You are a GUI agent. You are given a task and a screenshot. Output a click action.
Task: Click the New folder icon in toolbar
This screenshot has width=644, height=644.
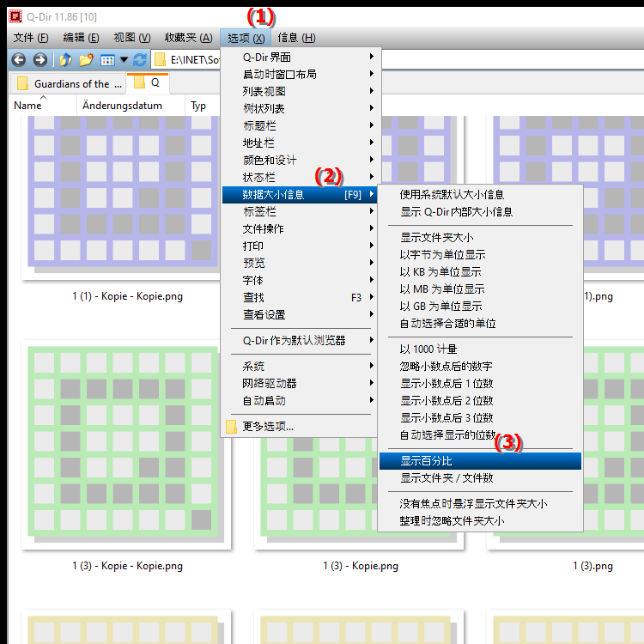pyautogui.click(x=86, y=60)
